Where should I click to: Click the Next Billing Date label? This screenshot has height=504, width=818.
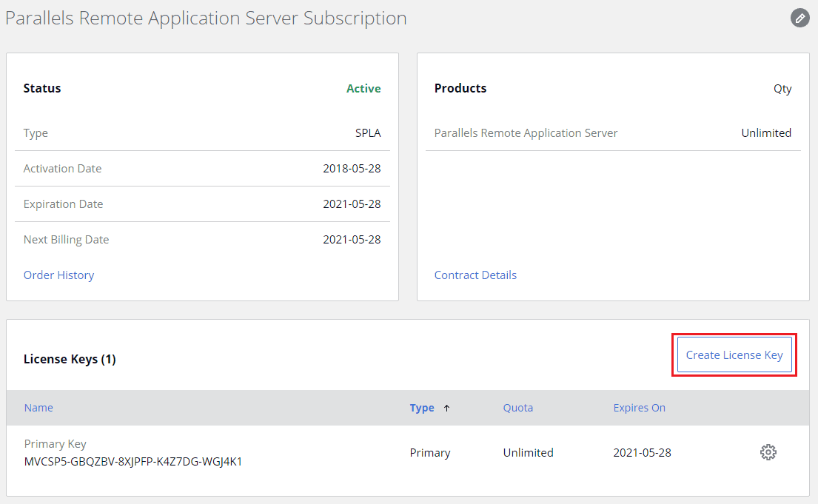point(66,240)
